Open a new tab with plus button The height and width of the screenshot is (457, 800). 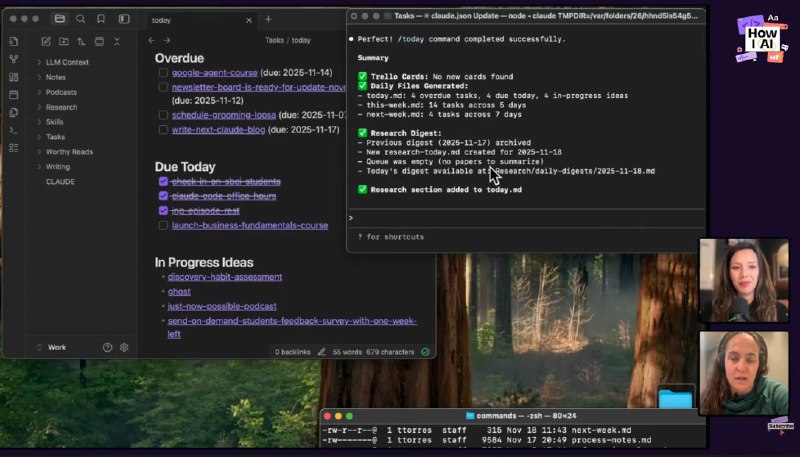pyautogui.click(x=268, y=19)
